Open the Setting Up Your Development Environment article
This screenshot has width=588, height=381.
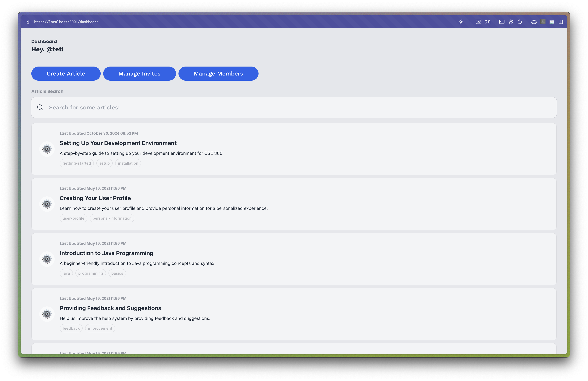click(118, 143)
